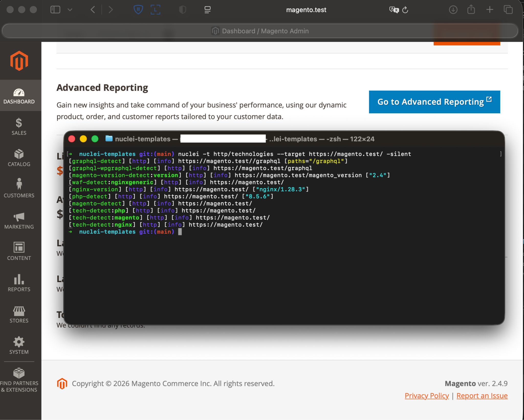Image resolution: width=524 pixels, height=420 pixels.
Task: Click the nuclei command line text in terminal
Action: 295,154
